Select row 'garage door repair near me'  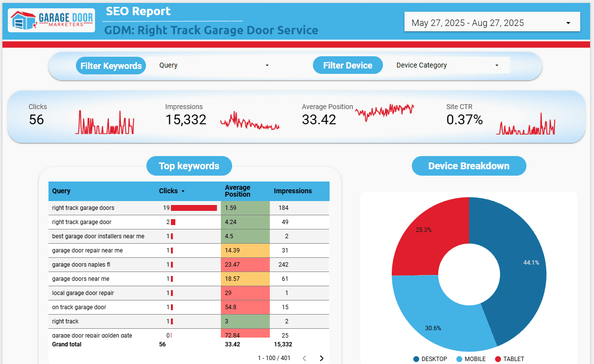(189, 250)
